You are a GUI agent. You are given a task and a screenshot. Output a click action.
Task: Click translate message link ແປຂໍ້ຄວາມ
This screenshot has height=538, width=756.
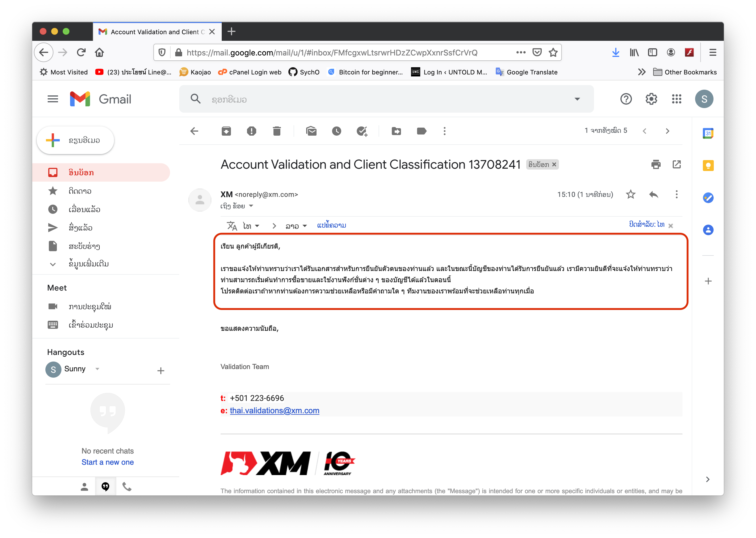(x=331, y=226)
